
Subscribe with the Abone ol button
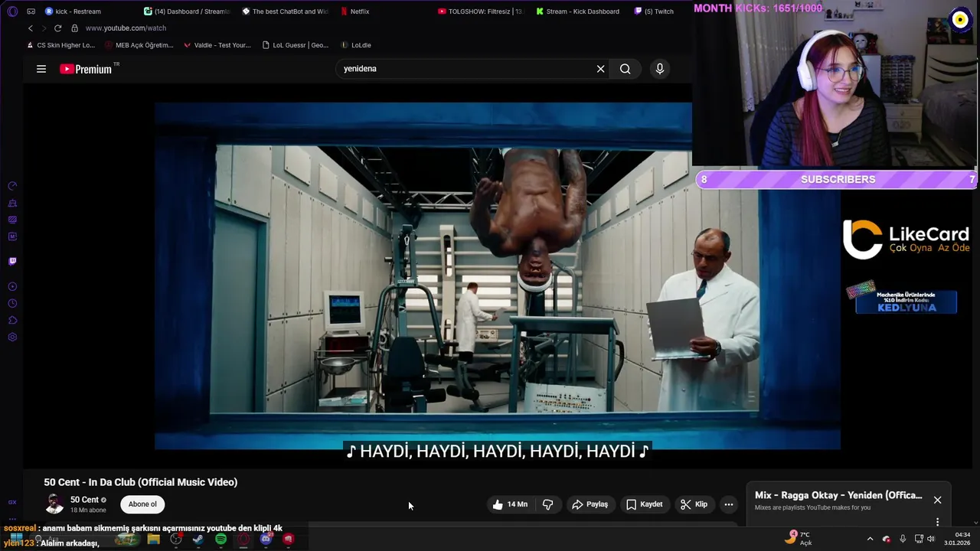[x=142, y=504]
